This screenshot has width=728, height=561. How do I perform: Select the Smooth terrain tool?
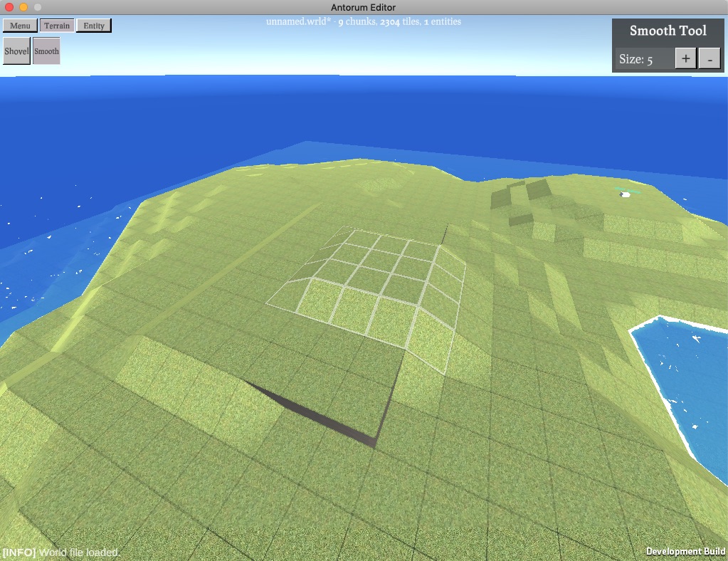(x=46, y=51)
